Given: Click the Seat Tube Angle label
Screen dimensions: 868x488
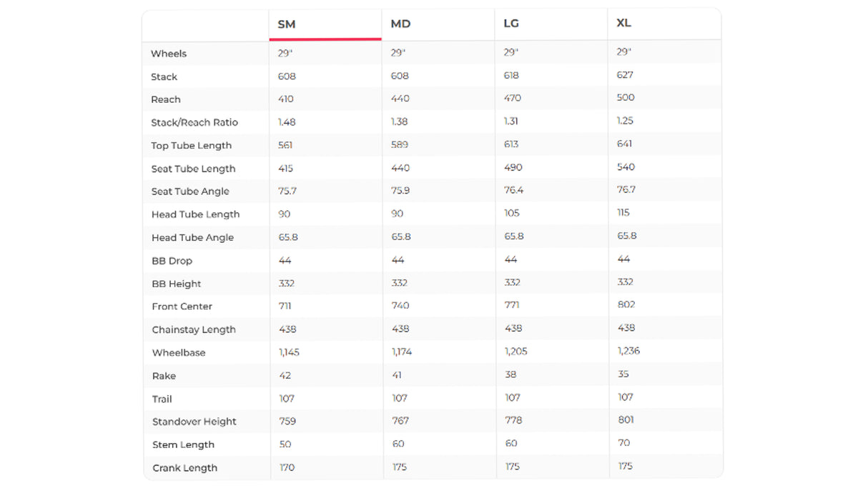Looking at the screenshot, I should pos(190,191).
